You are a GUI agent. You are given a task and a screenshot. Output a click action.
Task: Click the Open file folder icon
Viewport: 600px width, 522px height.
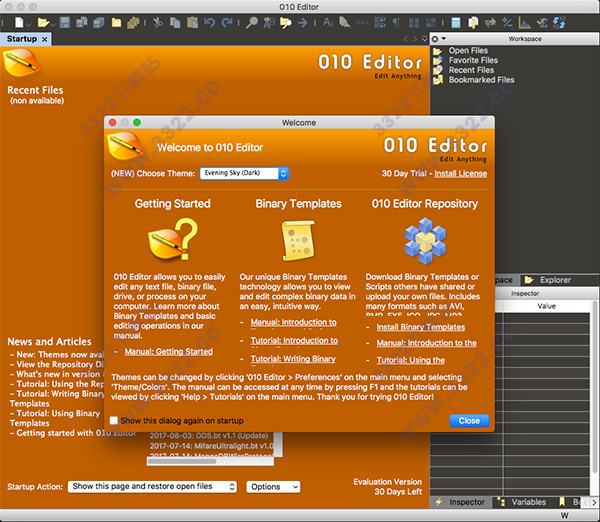coord(43,23)
